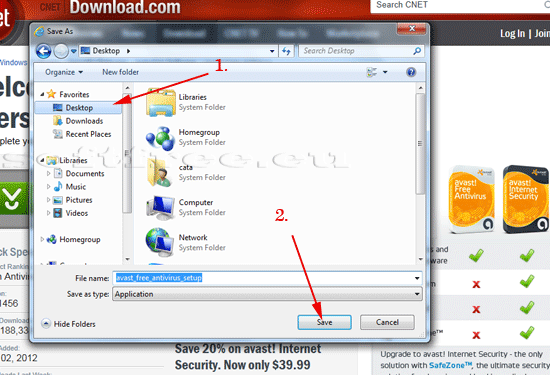Create a New folder
The width and height of the screenshot is (550, 375).
[120, 72]
